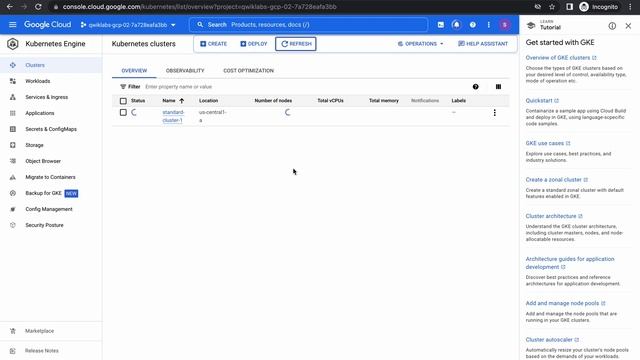Expand the Operations dropdown

[420, 44]
